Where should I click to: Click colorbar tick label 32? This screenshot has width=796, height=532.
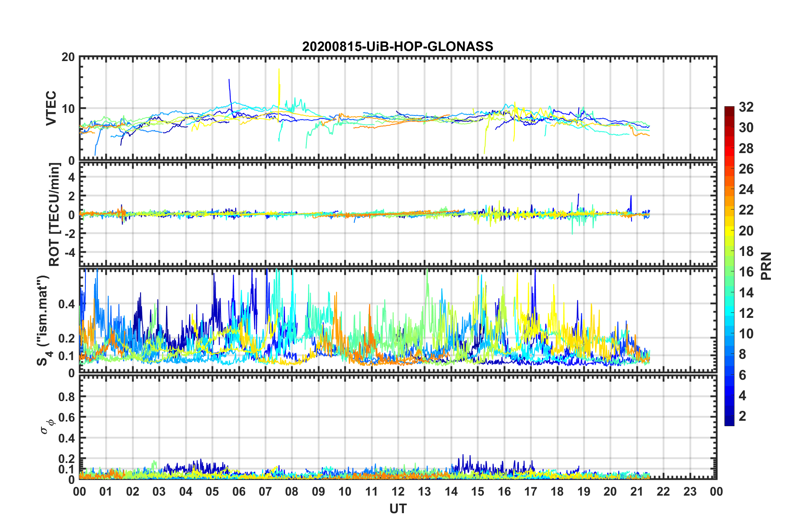coord(746,107)
